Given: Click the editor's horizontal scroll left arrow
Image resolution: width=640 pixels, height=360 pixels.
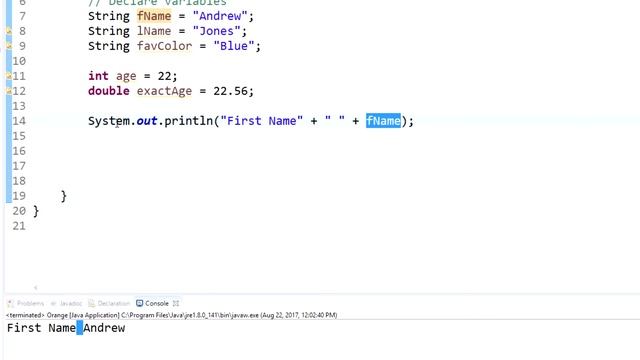Looking at the screenshot, I should (x=36, y=288).
